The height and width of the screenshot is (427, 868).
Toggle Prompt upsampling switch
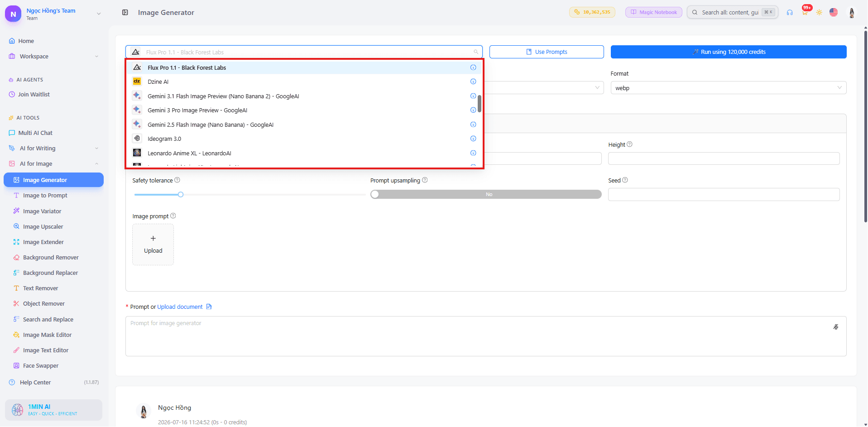486,194
